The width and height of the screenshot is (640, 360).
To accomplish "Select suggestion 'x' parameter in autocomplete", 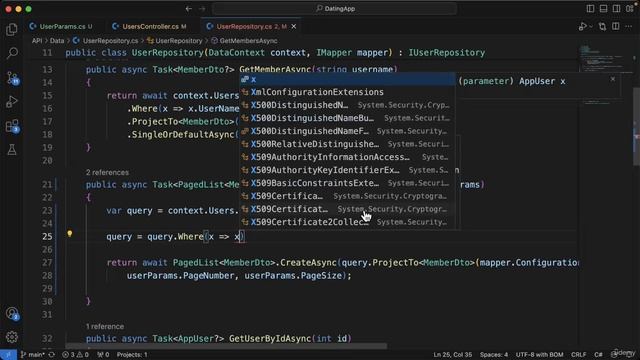I will click(x=347, y=79).
